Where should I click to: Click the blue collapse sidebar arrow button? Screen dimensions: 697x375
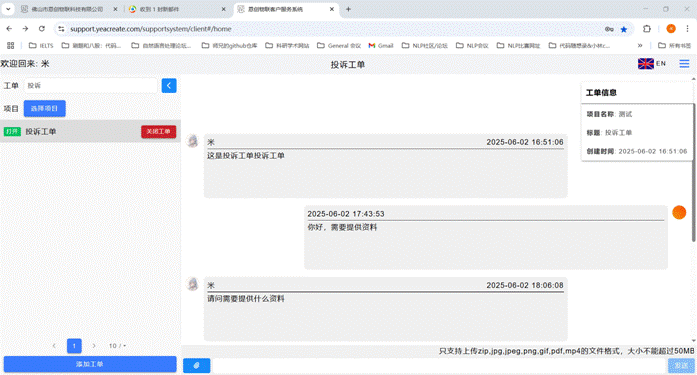(x=169, y=85)
